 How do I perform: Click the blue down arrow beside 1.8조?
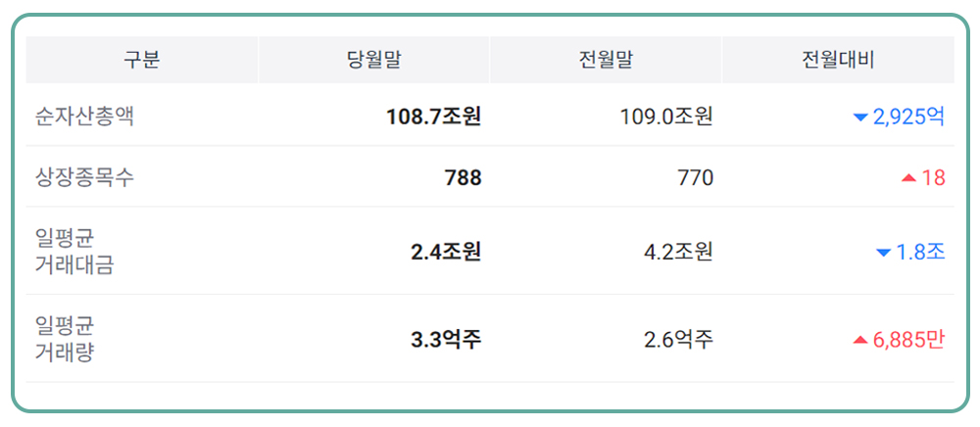(884, 253)
